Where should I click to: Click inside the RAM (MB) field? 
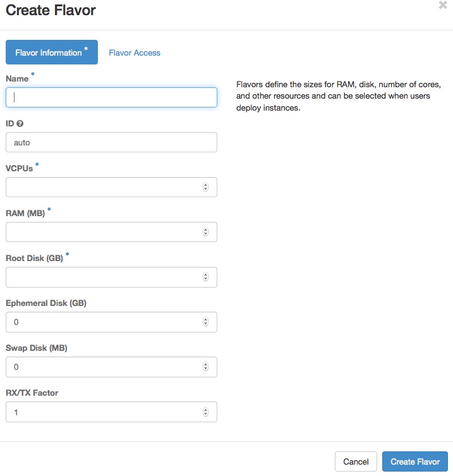pos(101,232)
